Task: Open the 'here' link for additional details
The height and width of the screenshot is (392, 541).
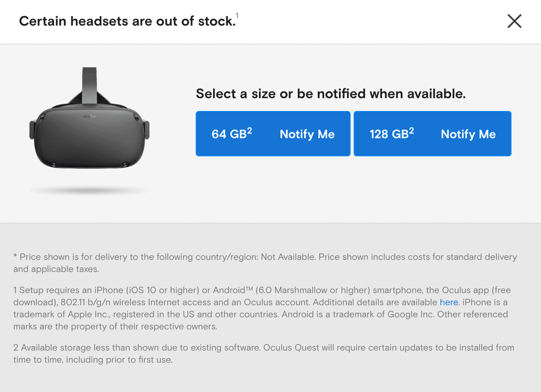Action: click(x=449, y=302)
